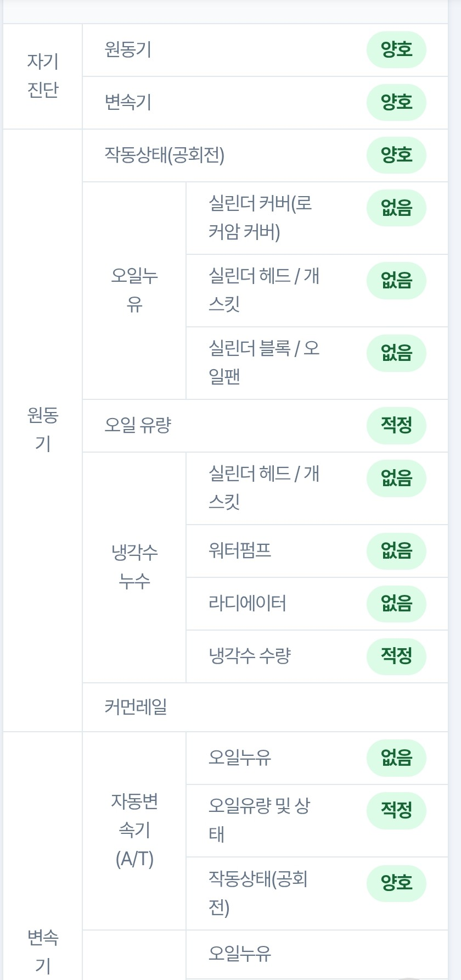The width and height of the screenshot is (461, 980).
Task: Click the 적정 badge for 냉각수 수량
Action: tap(396, 656)
